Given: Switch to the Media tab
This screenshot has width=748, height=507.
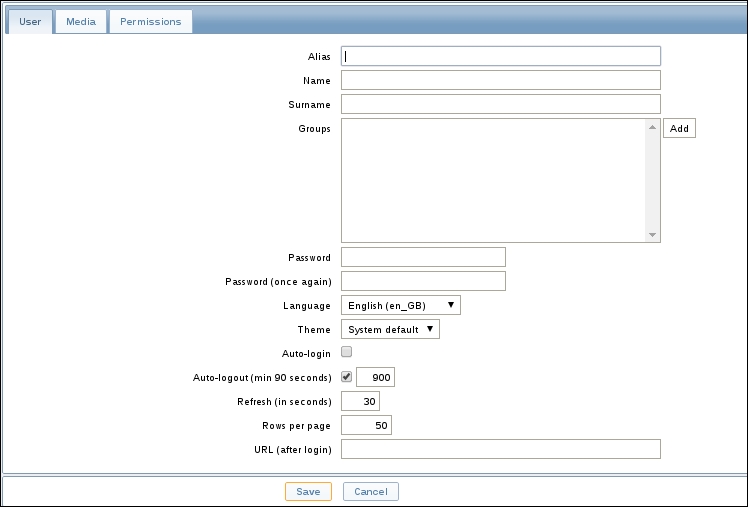Looking at the screenshot, I should pos(81,21).
